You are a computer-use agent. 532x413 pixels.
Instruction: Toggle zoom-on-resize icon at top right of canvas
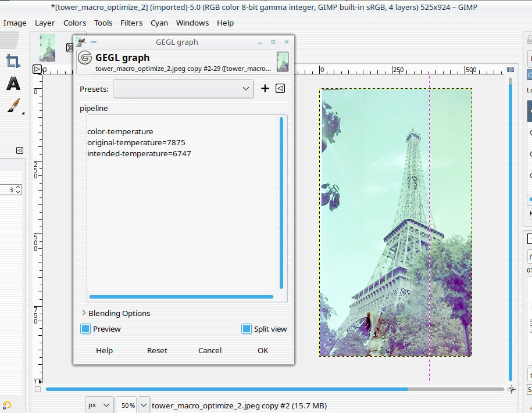tap(510, 70)
